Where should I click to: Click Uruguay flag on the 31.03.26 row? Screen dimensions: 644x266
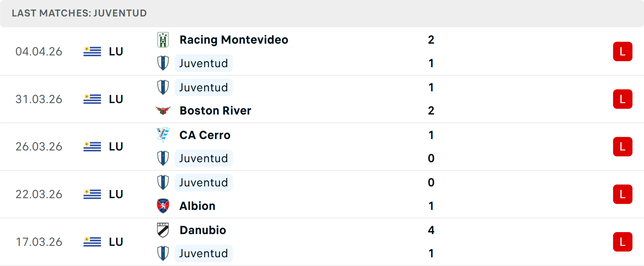(92, 99)
